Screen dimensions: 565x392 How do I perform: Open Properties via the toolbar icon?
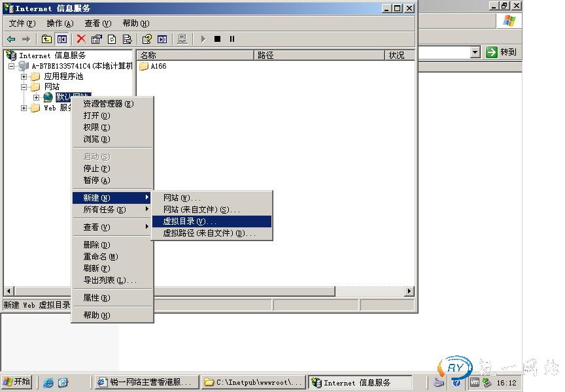point(97,39)
